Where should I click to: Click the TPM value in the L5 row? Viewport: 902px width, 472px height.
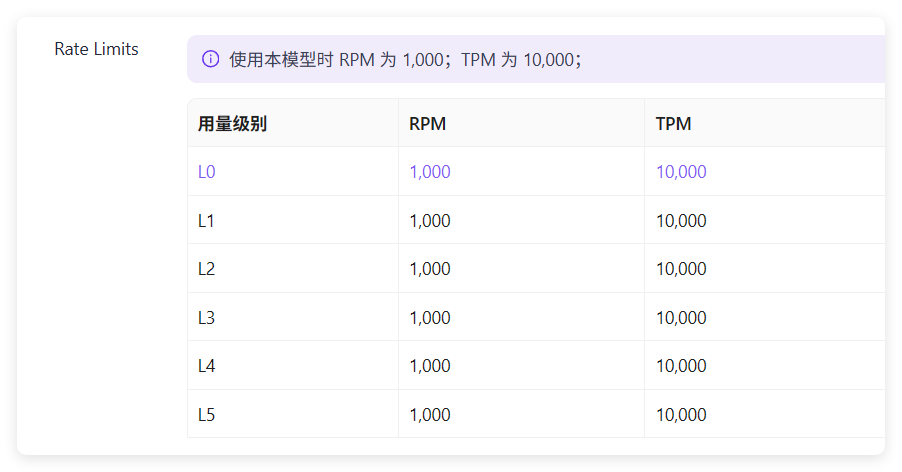click(681, 415)
